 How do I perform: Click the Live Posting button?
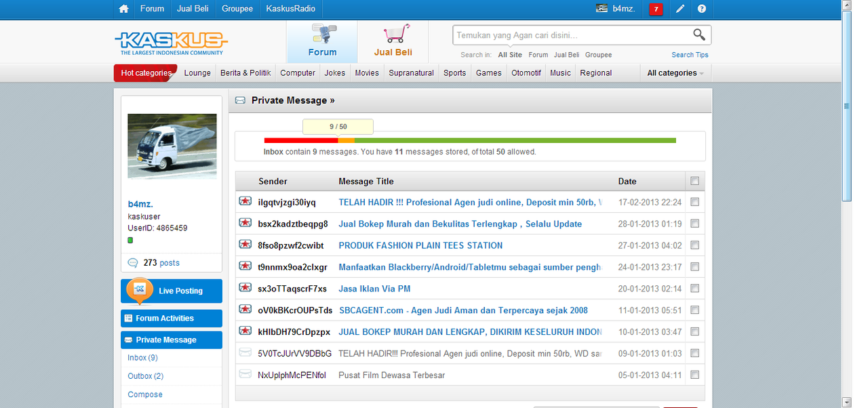click(172, 291)
